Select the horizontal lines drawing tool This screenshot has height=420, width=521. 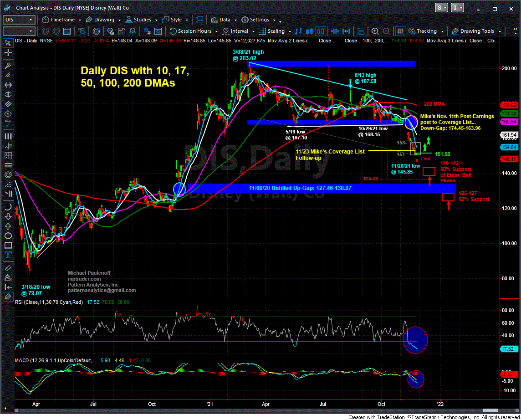(x=8, y=165)
